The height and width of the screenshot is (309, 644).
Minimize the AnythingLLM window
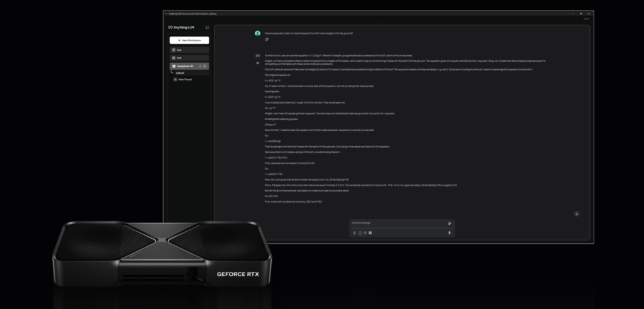(x=573, y=14)
